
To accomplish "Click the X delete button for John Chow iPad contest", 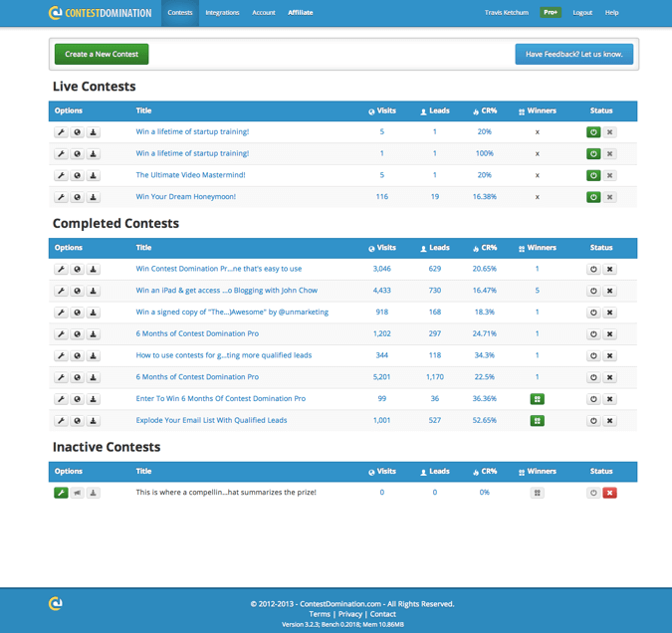I will click(609, 291).
